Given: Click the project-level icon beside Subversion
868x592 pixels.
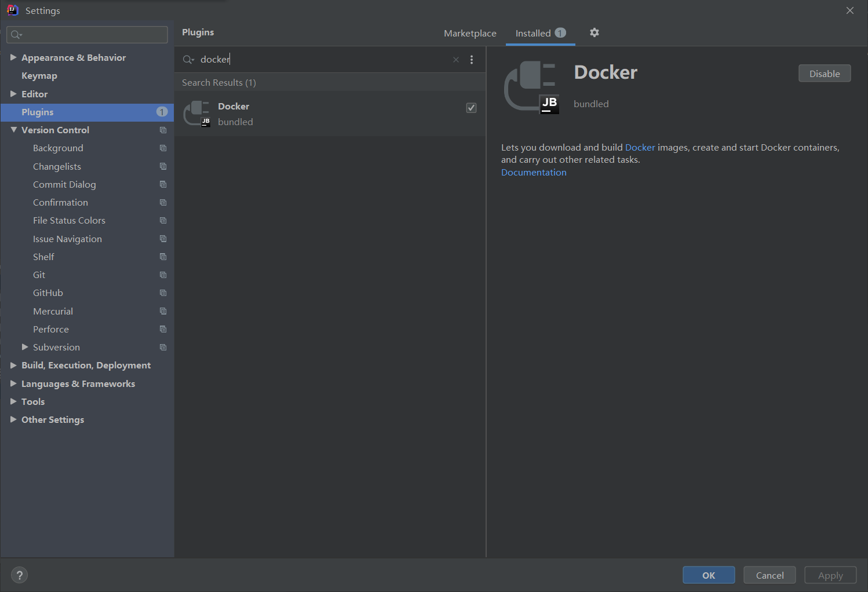Looking at the screenshot, I should coord(163,348).
